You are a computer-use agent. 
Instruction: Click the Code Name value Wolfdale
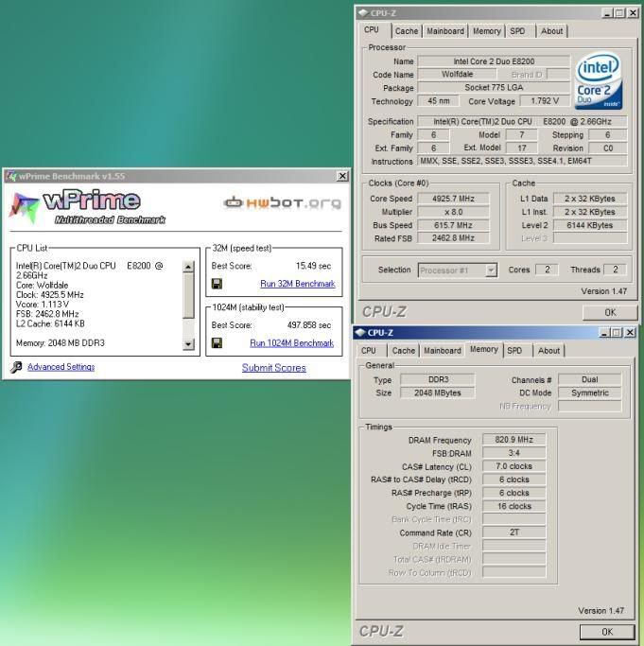pyautogui.click(x=457, y=74)
